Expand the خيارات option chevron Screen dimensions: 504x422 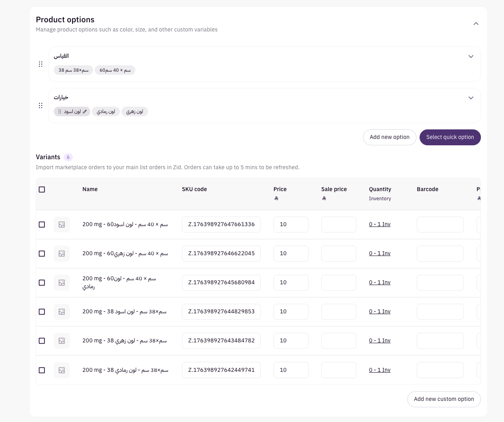(471, 98)
